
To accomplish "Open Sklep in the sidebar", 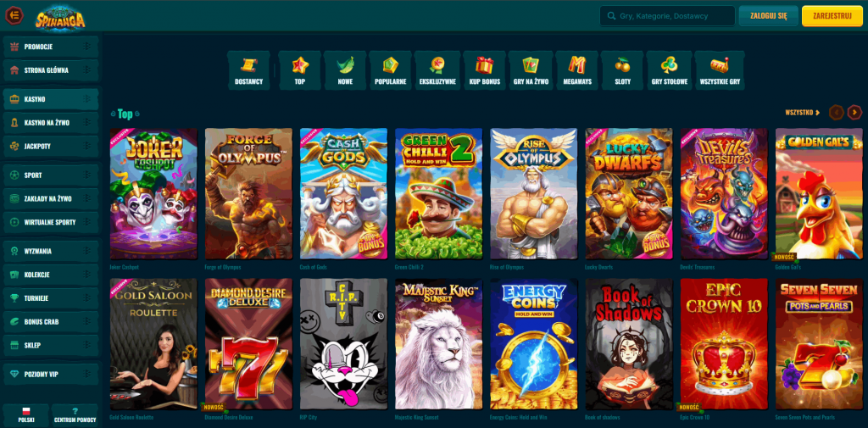I will pos(50,345).
